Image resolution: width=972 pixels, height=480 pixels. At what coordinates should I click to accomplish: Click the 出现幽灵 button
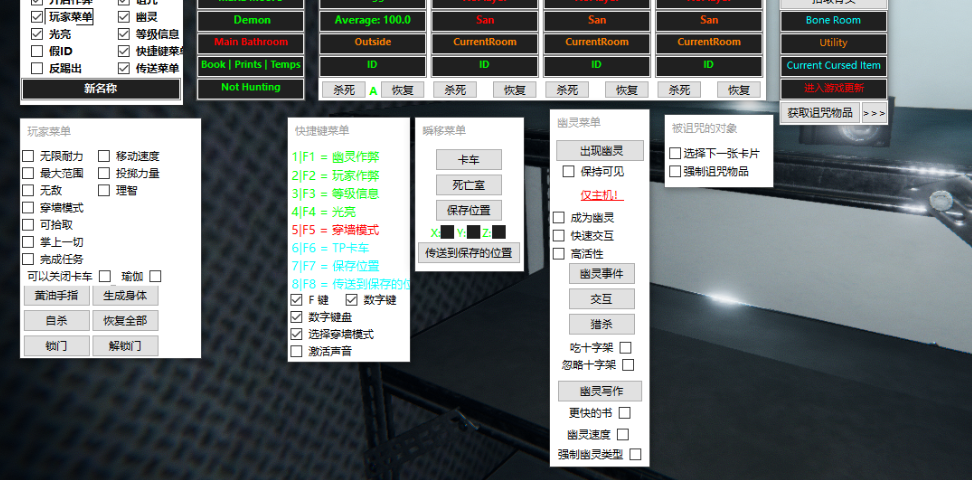[599, 151]
